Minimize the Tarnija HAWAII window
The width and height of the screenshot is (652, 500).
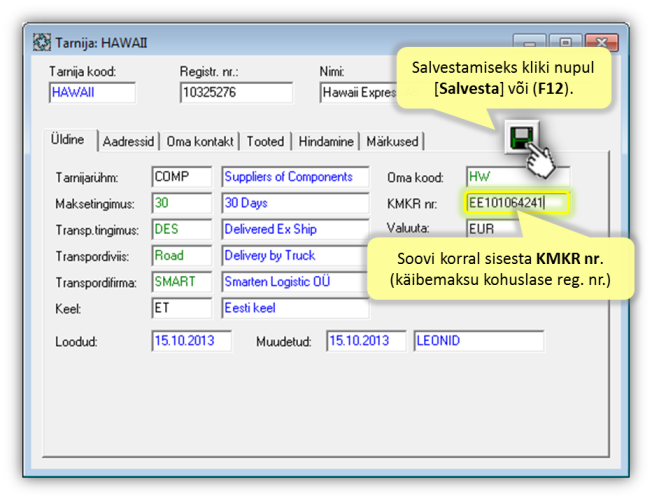[530, 43]
